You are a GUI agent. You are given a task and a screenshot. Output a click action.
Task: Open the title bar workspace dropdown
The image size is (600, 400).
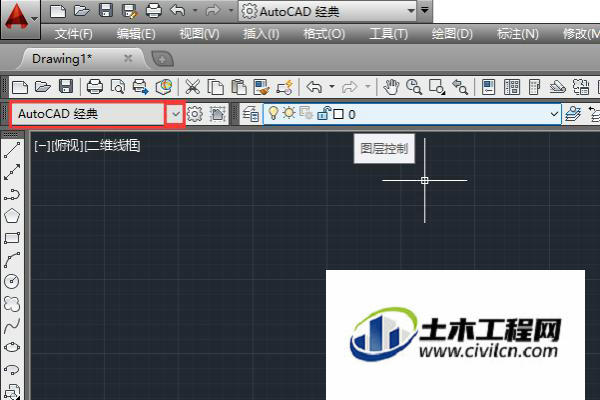pyautogui.click(x=411, y=11)
